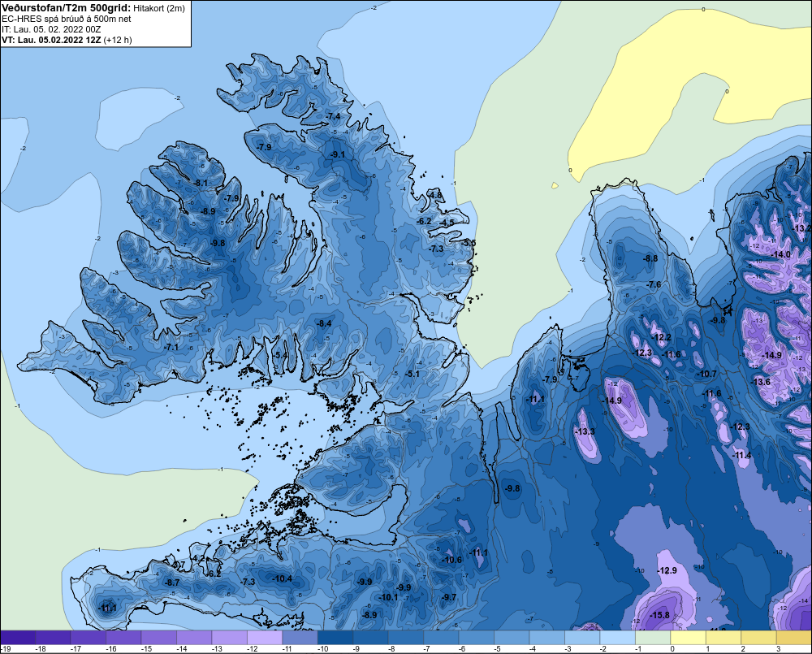Select the 'IT: Lau. 05. 02. 2022 00Z' line
The image size is (812, 654).
(51, 29)
